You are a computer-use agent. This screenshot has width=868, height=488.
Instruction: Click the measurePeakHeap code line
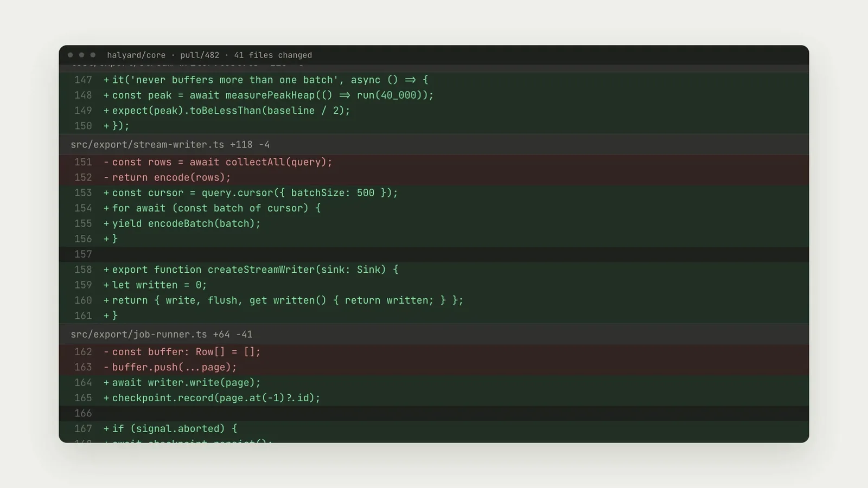tap(434, 95)
